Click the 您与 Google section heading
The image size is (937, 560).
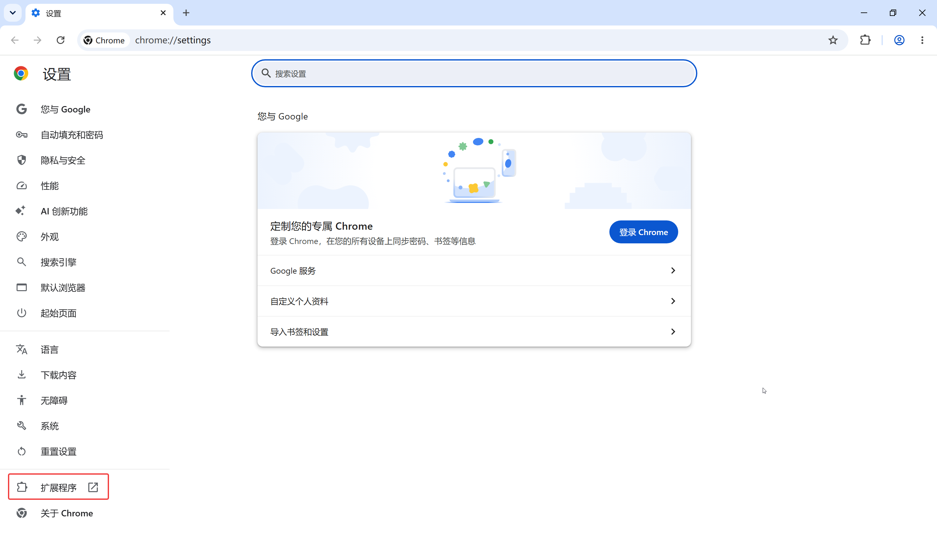click(283, 116)
